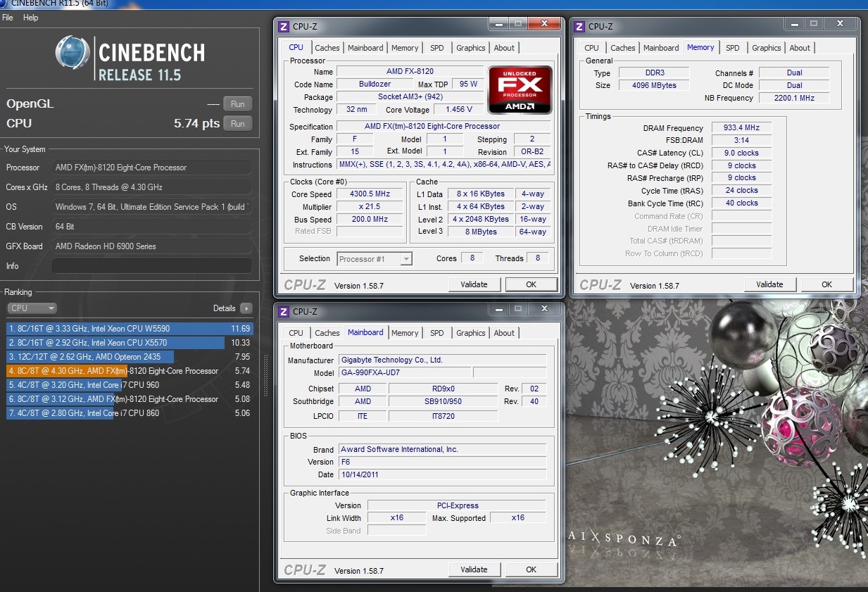Run the CPU benchmark test
Screen dimensions: 868x592
(238, 123)
